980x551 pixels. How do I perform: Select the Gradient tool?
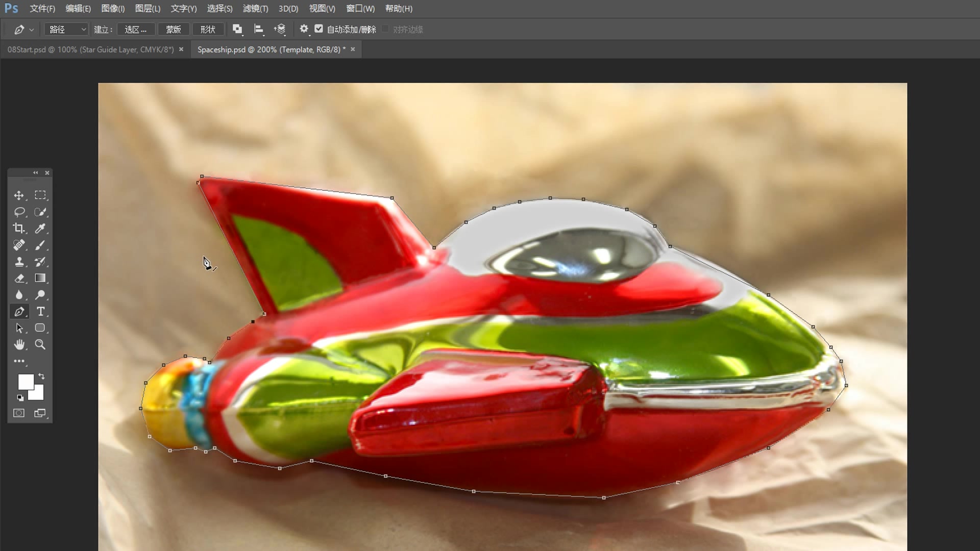[x=40, y=278]
